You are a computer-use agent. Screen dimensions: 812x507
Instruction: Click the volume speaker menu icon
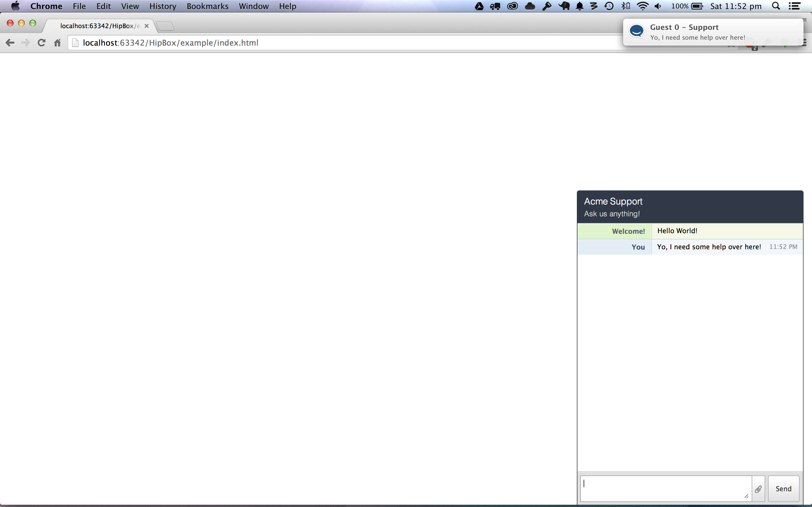pos(658,6)
